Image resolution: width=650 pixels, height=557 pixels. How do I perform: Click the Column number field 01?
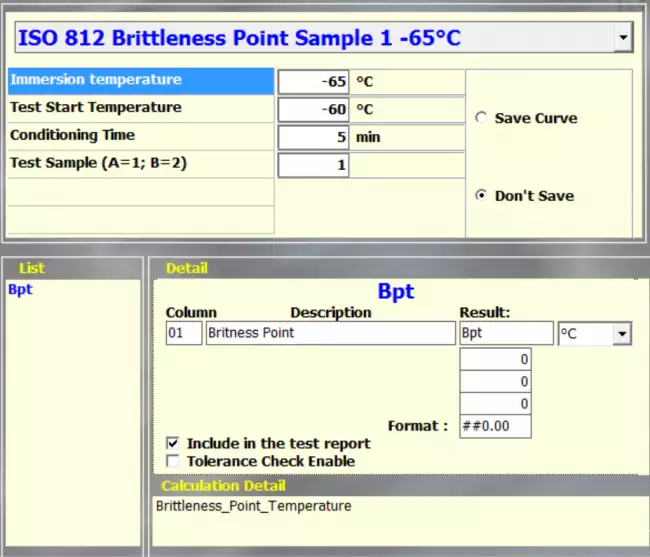tap(183, 333)
